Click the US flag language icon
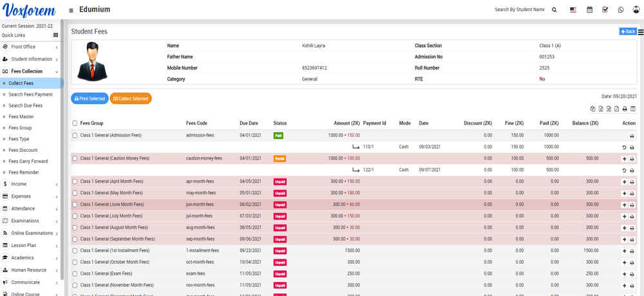Viewport: 644px width, 296px height. tap(573, 10)
